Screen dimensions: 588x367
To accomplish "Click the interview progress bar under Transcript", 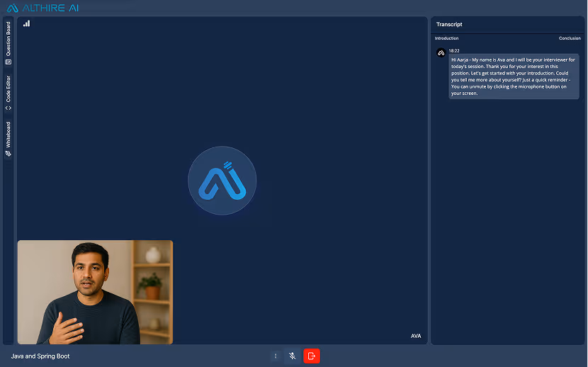I will pyautogui.click(x=507, y=33).
